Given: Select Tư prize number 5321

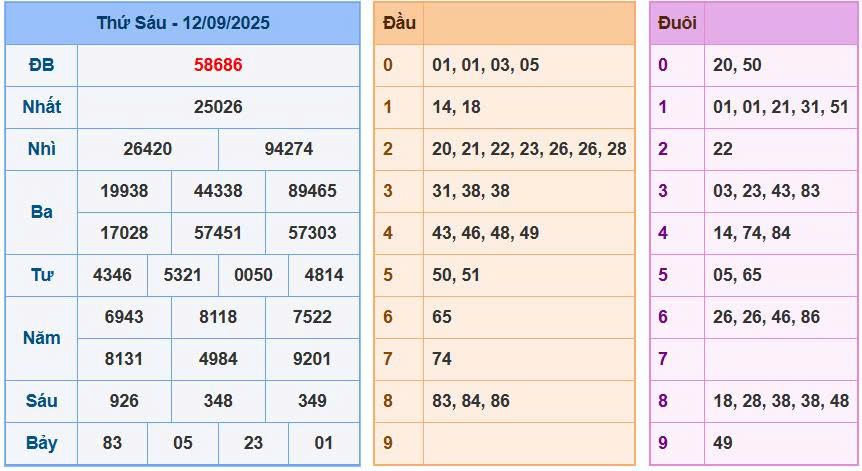Looking at the screenshot, I should pos(183,275).
